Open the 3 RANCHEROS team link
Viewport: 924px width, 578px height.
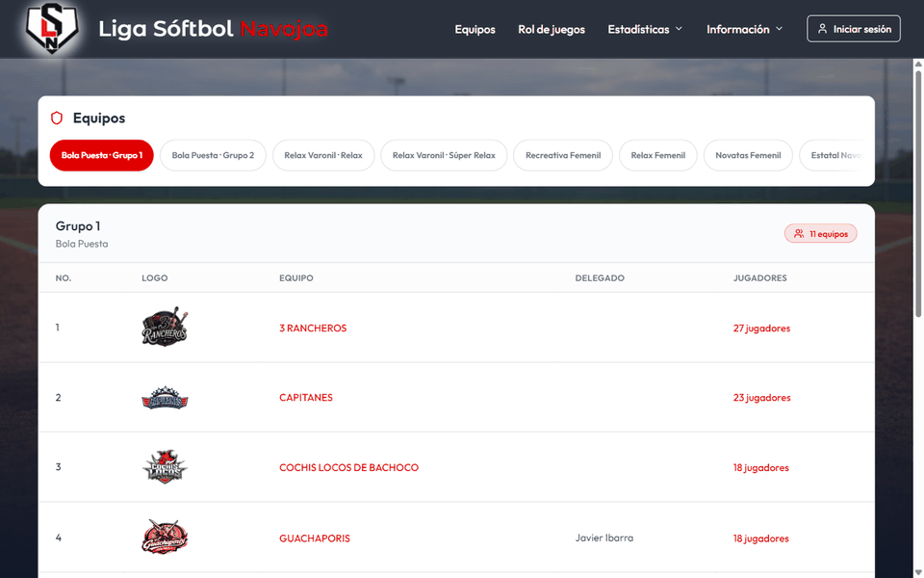313,328
